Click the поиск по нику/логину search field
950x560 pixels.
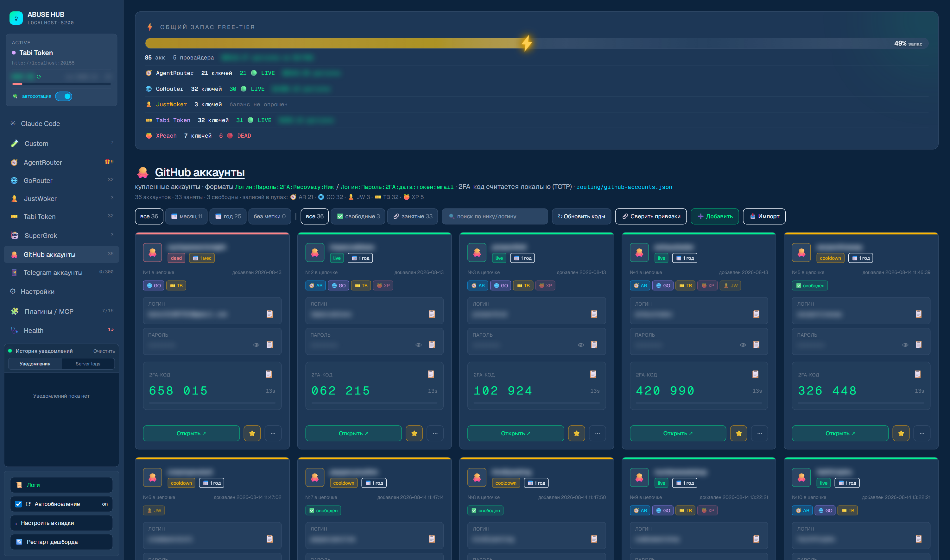495,216
